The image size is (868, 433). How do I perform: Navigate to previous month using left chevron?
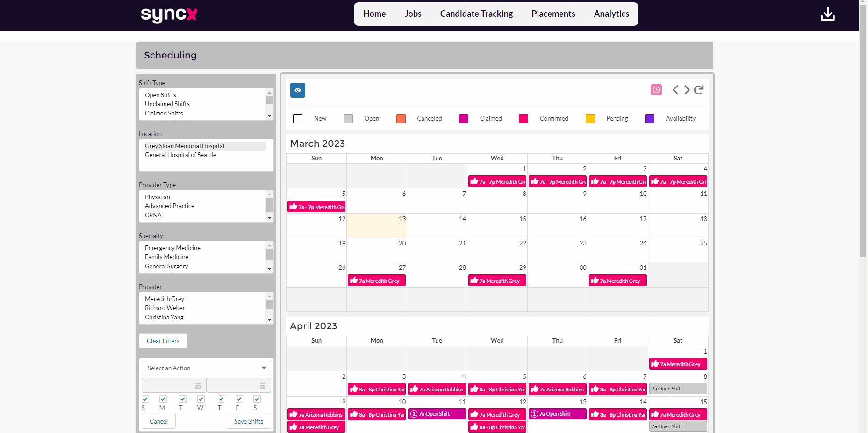(675, 89)
